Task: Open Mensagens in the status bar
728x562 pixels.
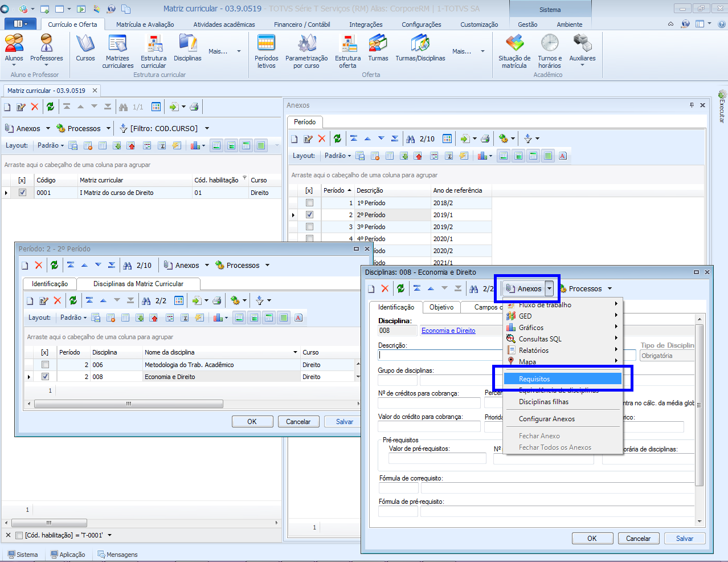Action: click(x=117, y=555)
